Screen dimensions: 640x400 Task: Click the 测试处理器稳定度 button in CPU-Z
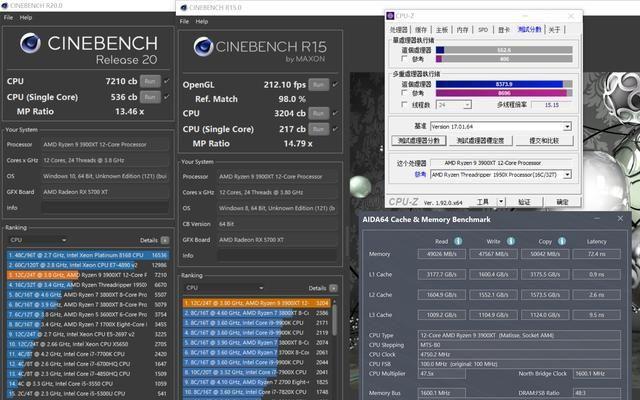480,140
